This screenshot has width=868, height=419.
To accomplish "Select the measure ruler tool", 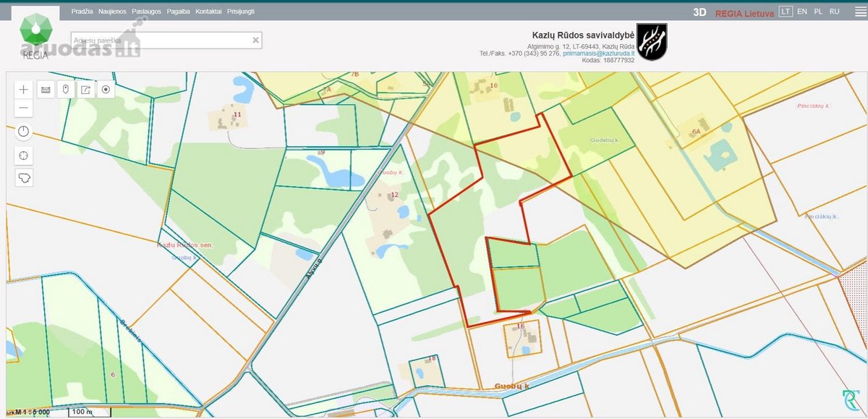I will click(x=46, y=90).
